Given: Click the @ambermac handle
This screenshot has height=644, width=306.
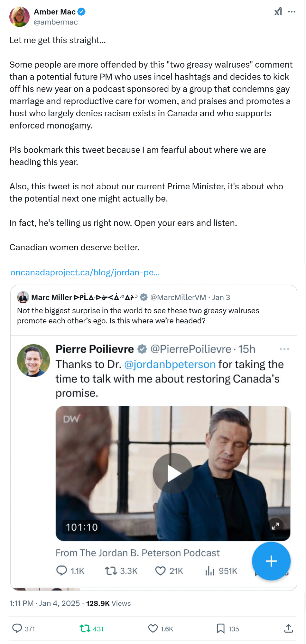Looking at the screenshot, I should 56,22.
